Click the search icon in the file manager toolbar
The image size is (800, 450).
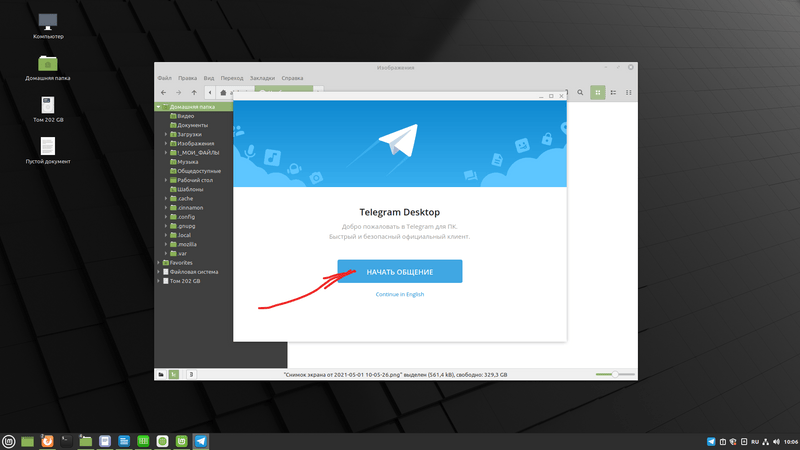(580, 92)
